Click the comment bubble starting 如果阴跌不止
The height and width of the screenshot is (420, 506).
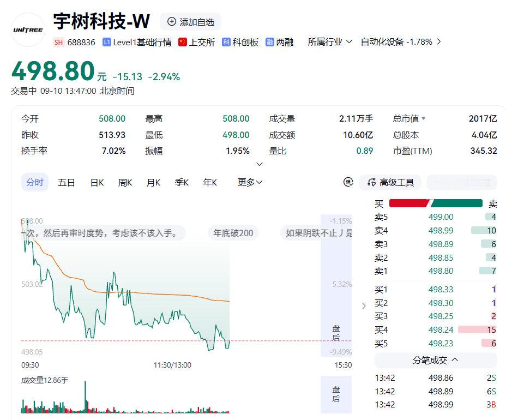316,233
